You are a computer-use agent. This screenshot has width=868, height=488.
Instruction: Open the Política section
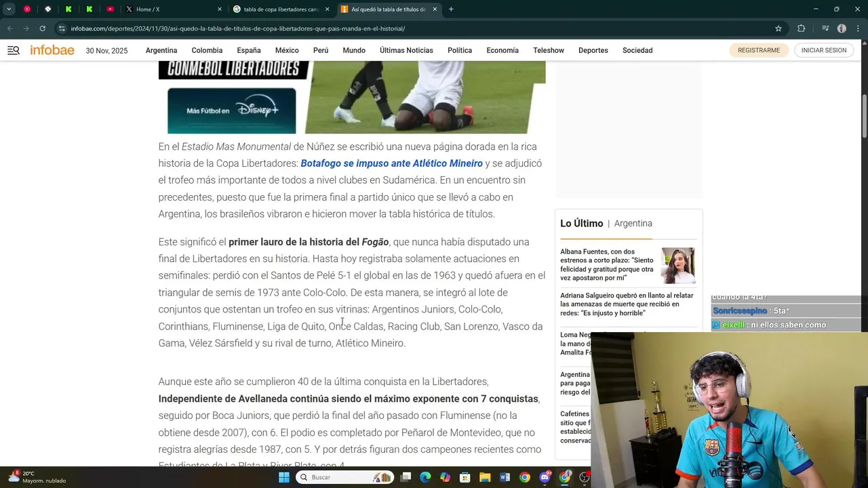click(460, 50)
